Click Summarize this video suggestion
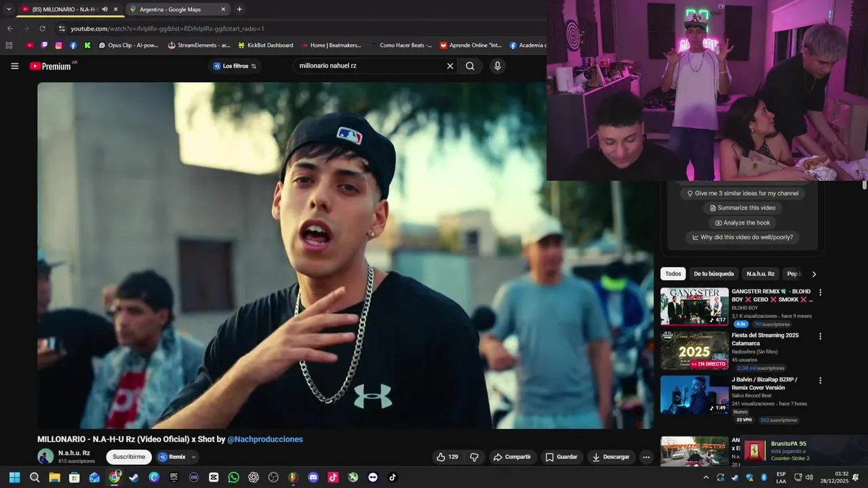 point(742,208)
